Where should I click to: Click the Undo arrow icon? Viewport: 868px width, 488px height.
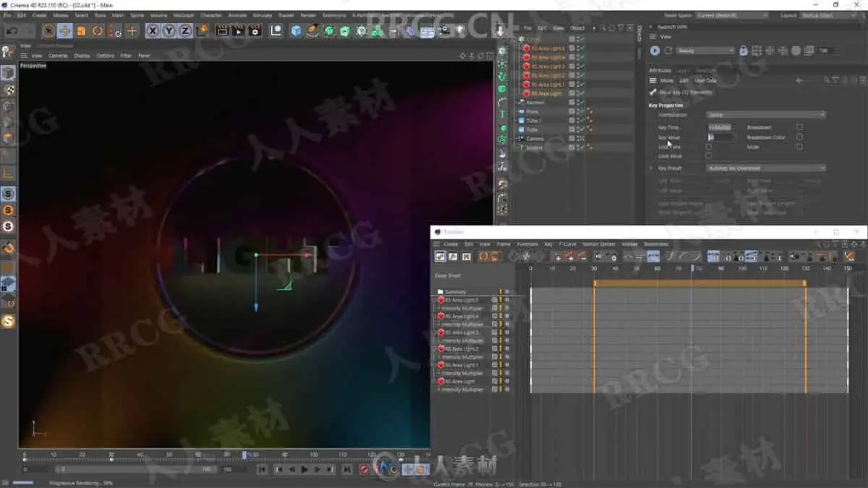point(12,31)
